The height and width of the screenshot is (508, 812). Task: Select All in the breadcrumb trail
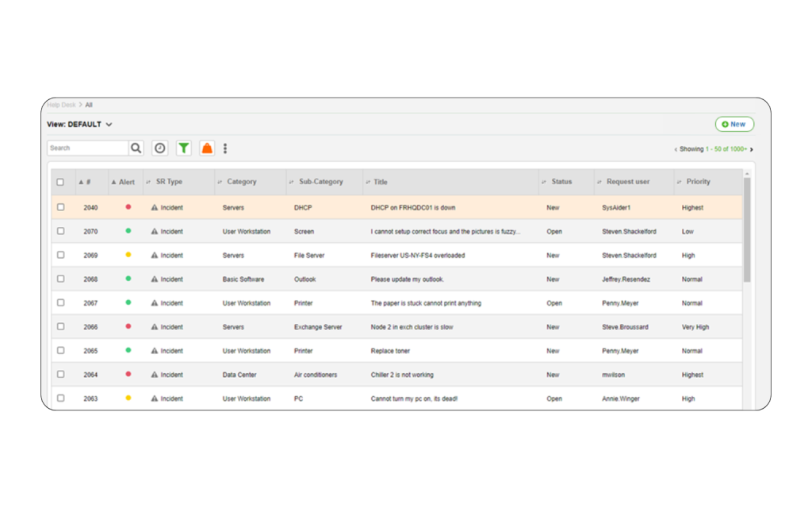(x=88, y=104)
